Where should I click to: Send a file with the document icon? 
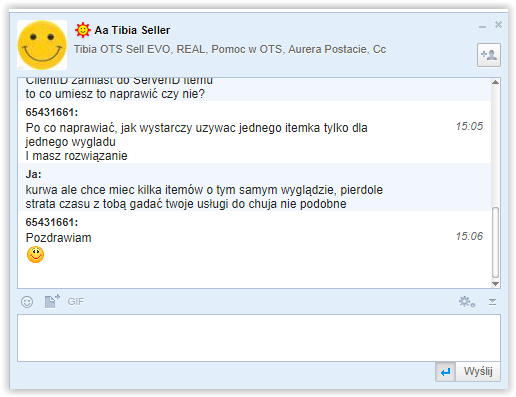(x=52, y=301)
